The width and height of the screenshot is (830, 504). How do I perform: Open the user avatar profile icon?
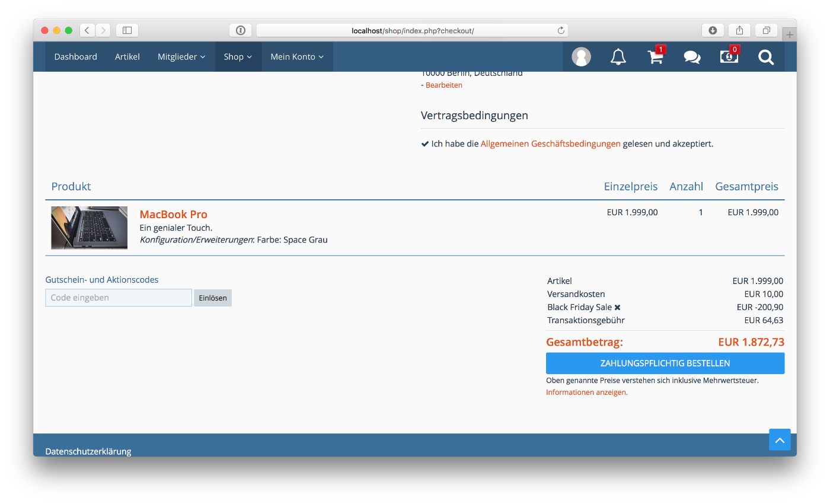581,57
